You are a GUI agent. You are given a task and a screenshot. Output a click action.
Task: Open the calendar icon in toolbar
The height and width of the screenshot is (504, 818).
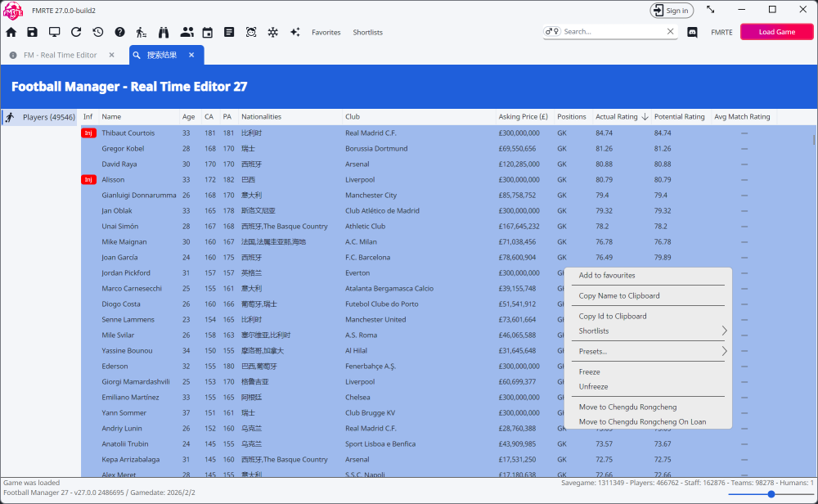coord(208,33)
